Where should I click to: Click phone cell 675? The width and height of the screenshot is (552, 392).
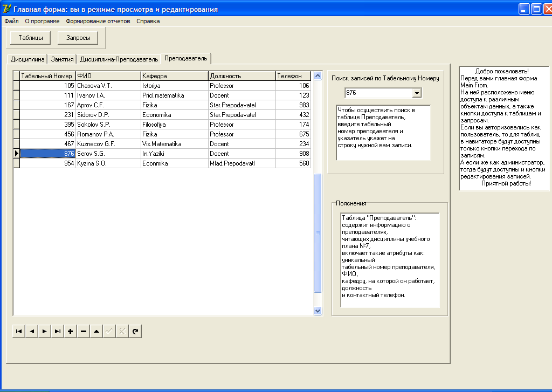[x=293, y=134]
